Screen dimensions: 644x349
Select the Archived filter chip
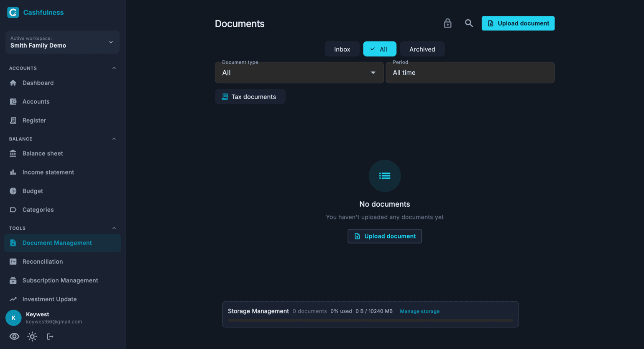[x=422, y=49]
